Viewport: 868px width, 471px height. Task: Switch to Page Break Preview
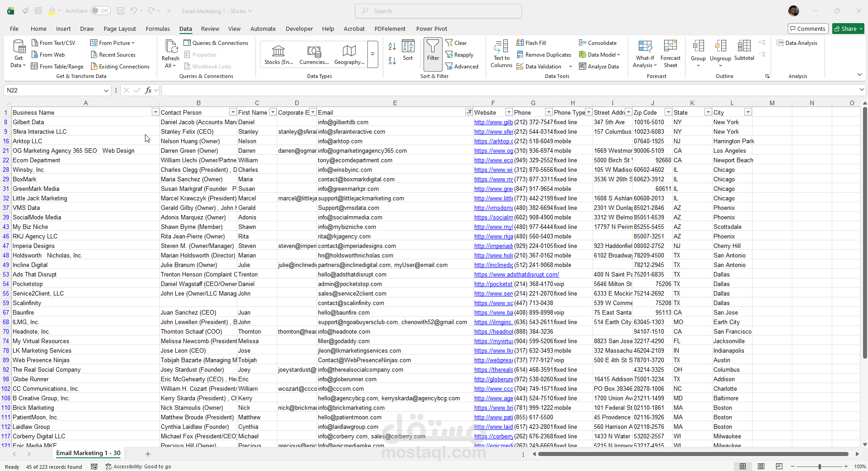point(779,466)
